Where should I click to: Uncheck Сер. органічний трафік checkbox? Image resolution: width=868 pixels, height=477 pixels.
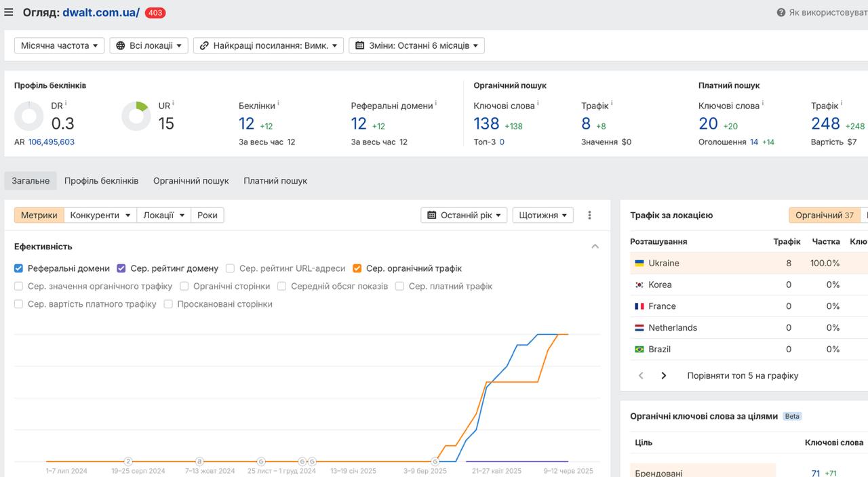click(x=357, y=268)
